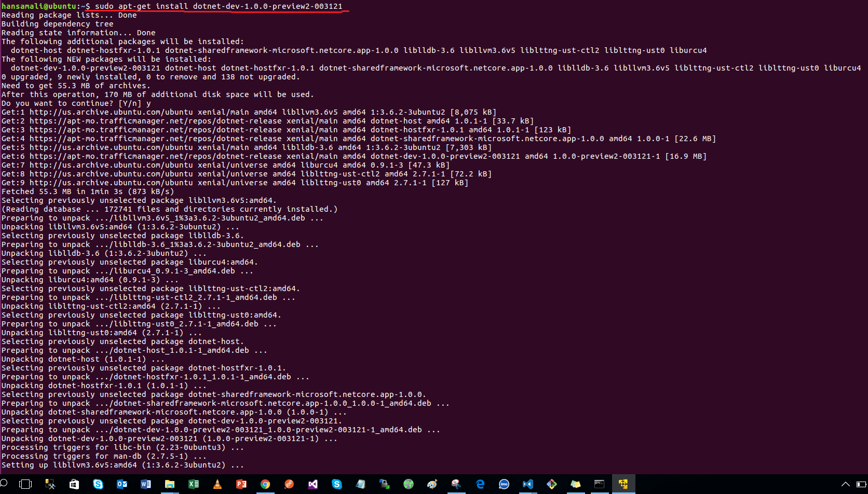The width and height of the screenshot is (868, 494).
Task: Click 'Reading package lists... Done' line
Action: [69, 15]
